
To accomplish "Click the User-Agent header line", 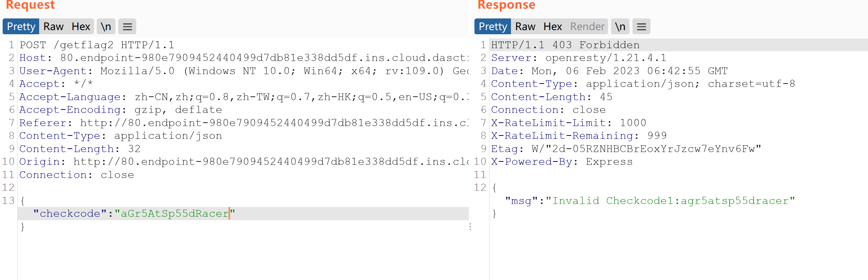I will tap(244, 71).
